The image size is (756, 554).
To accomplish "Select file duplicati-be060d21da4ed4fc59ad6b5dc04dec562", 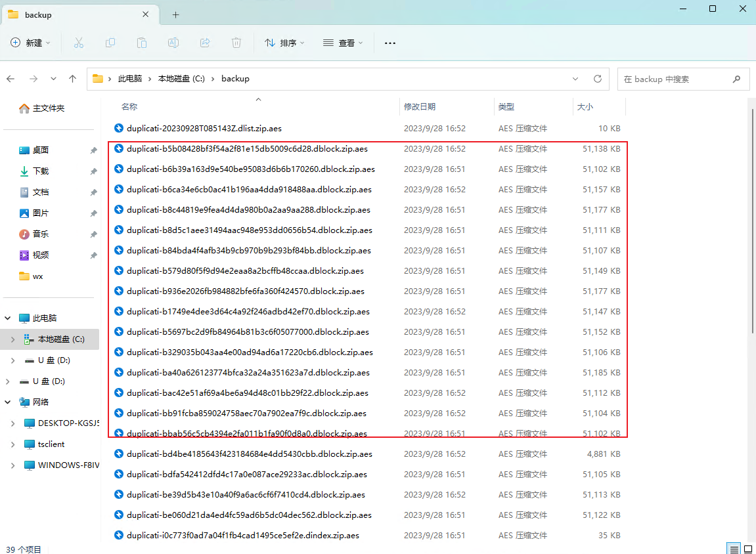I will point(367,515).
